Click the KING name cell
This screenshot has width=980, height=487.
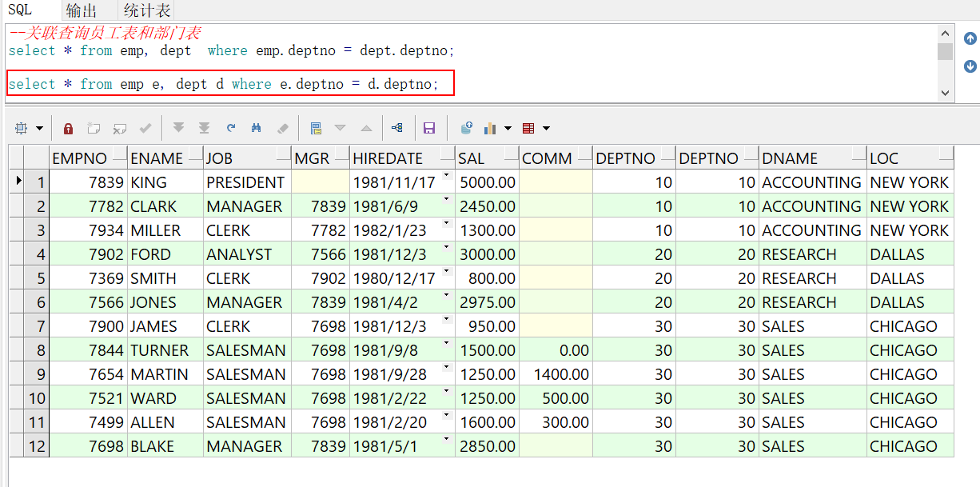165,182
